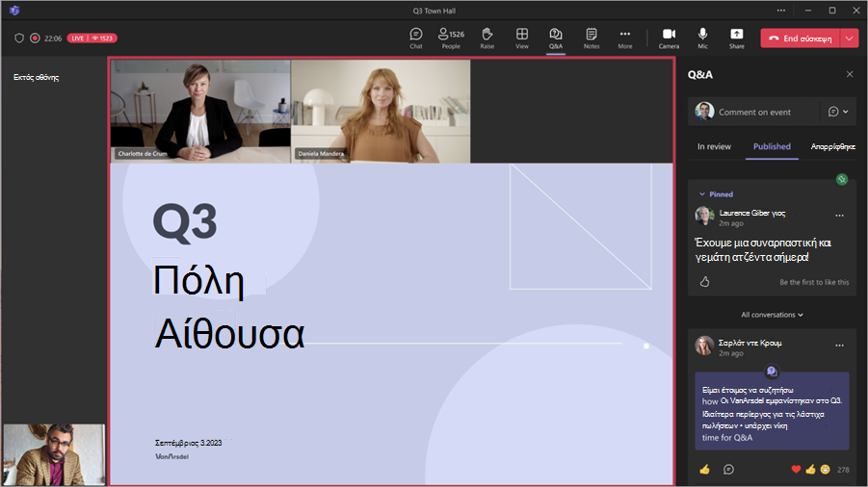Open the All conversations filter dropdown
This screenshot has height=487, width=868.
773,315
